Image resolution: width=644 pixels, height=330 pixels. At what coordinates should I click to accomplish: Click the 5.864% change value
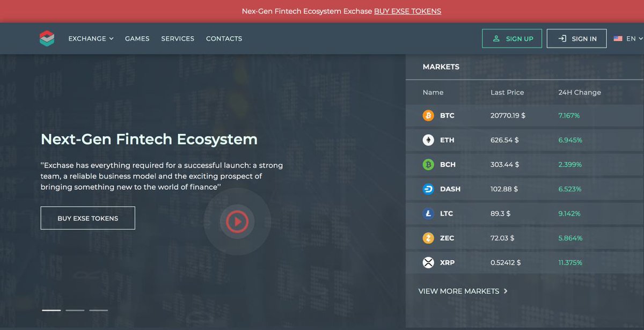pyautogui.click(x=570, y=238)
